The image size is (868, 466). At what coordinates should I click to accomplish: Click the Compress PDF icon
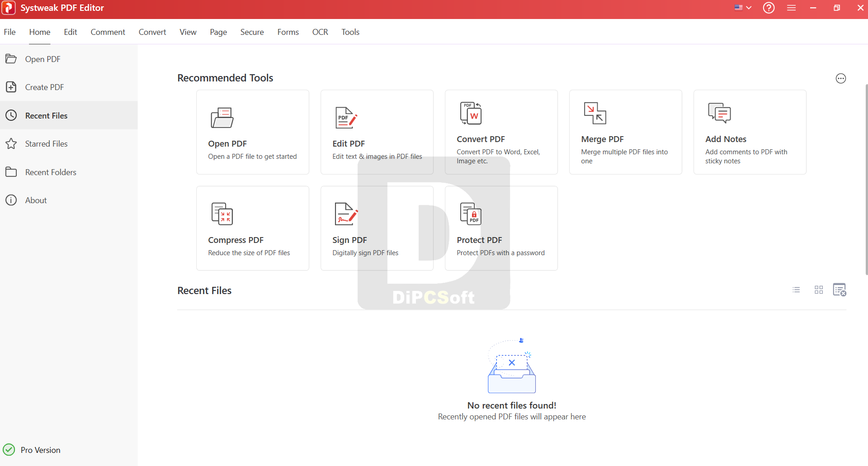click(222, 214)
